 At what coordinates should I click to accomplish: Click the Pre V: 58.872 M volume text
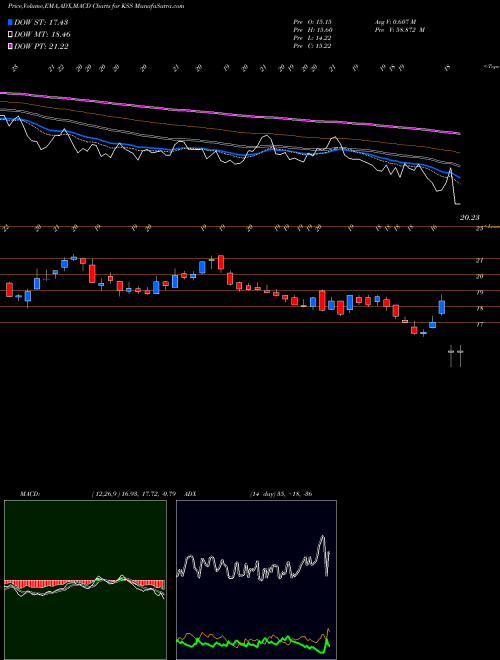point(399,30)
